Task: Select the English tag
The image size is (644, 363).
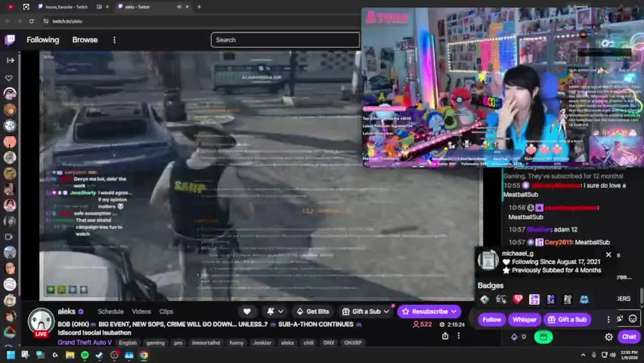Action: pyautogui.click(x=127, y=343)
